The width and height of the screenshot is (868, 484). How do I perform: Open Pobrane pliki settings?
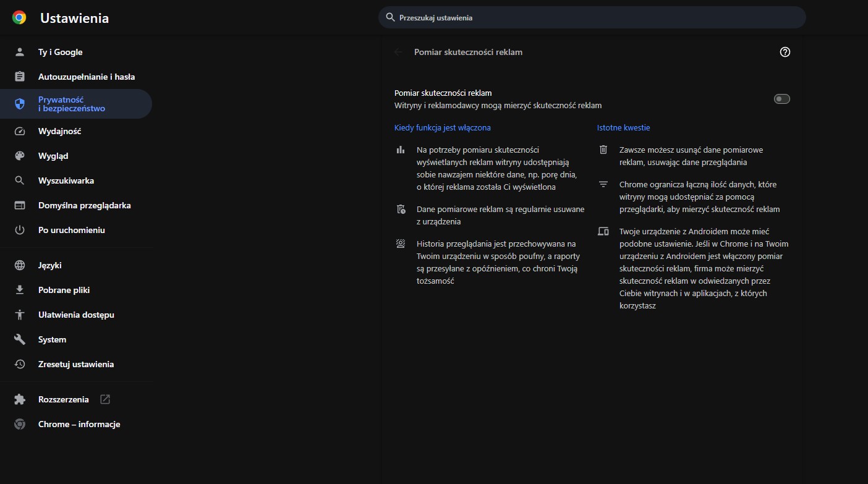tap(64, 291)
